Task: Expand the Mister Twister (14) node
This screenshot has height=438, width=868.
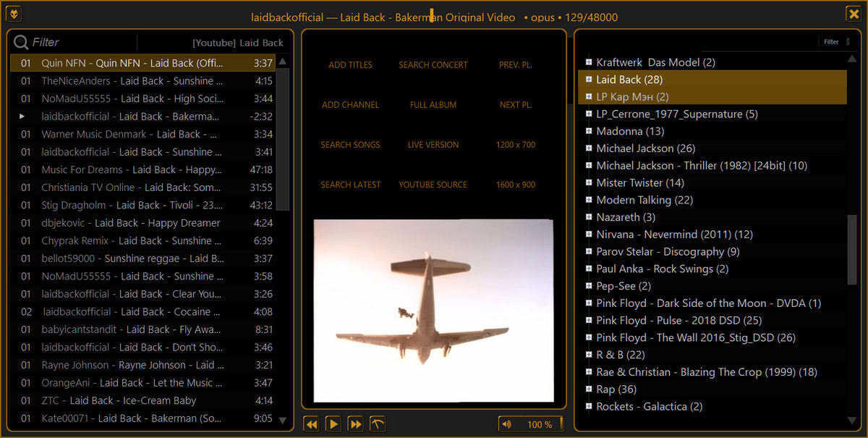Action: click(589, 182)
